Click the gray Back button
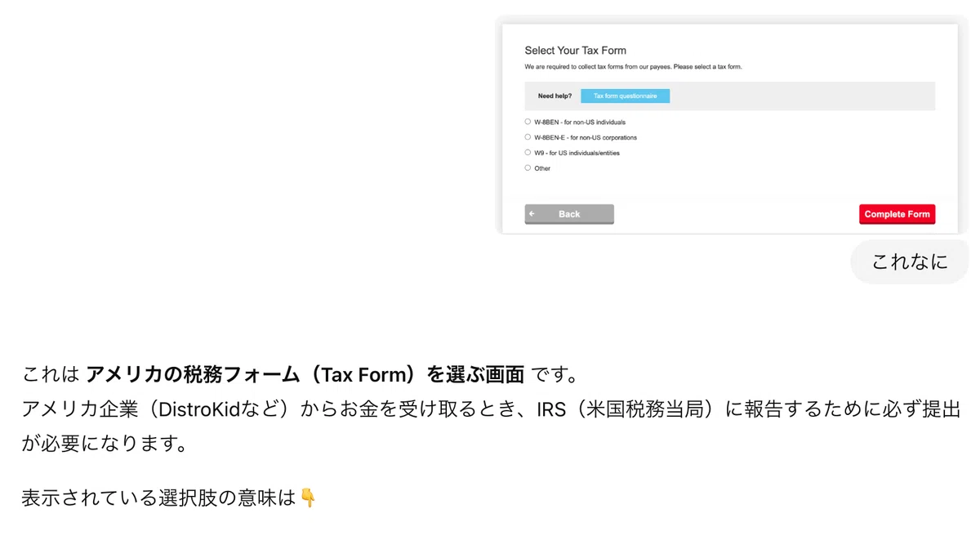Viewport: 980px width, 536px height. click(x=569, y=214)
